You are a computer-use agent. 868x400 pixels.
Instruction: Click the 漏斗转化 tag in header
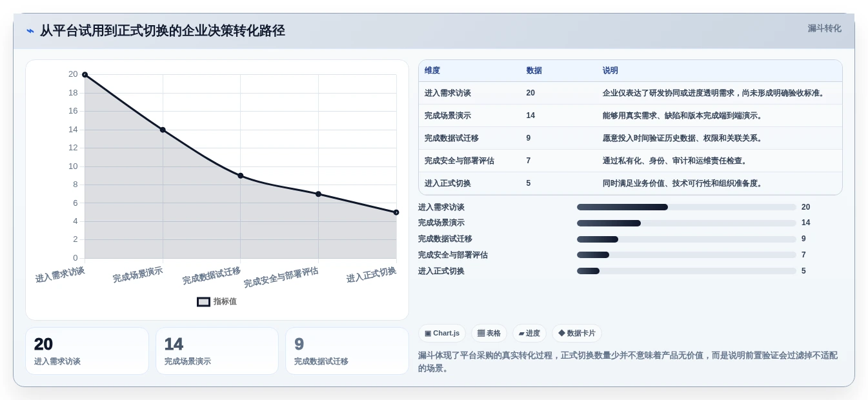[x=824, y=28]
